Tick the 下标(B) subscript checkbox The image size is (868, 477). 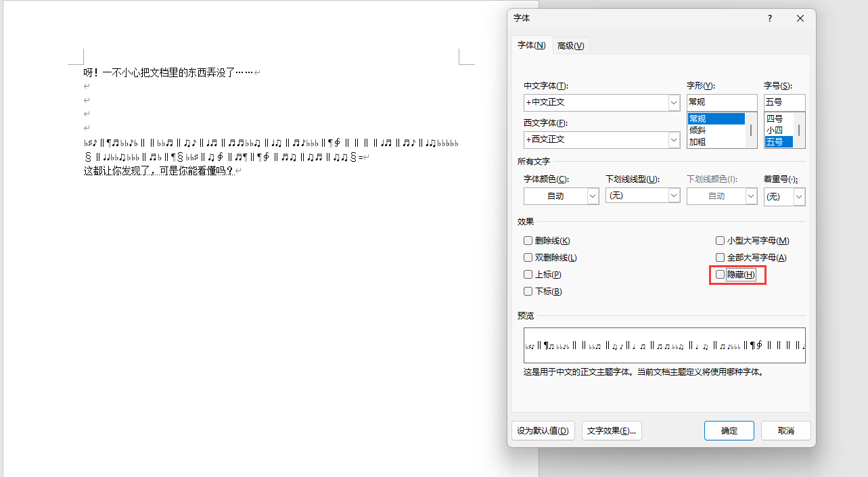click(x=528, y=292)
